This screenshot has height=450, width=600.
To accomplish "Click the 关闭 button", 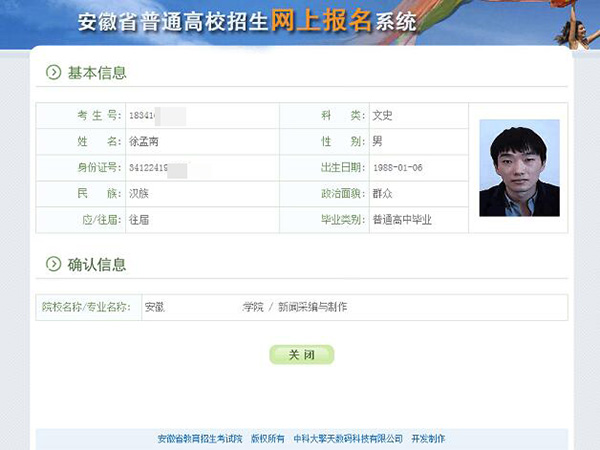I will tap(302, 355).
